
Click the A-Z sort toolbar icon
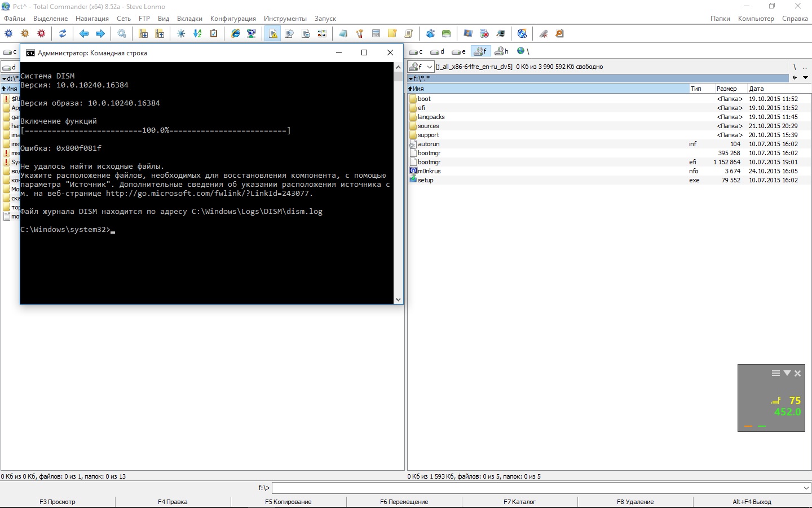pos(197,34)
